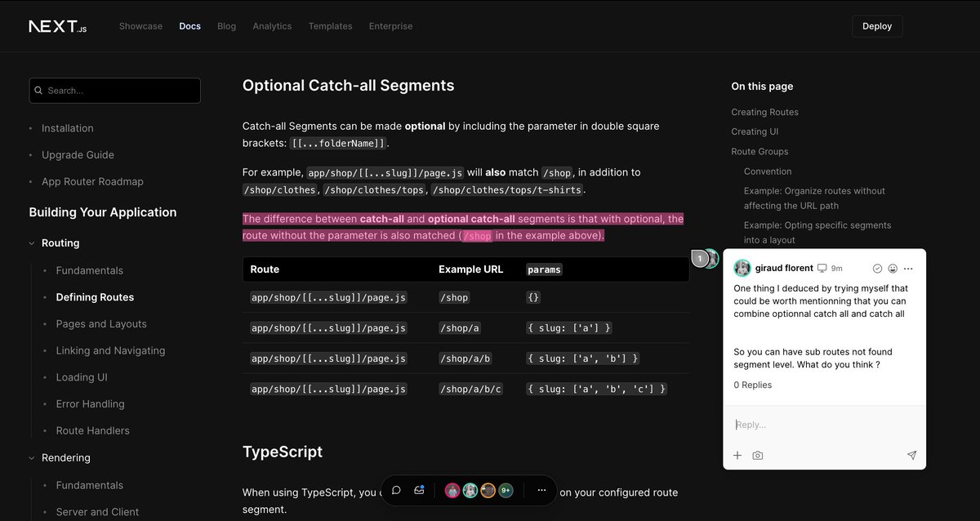
Task: Click the empty {} params cell
Action: (x=533, y=297)
